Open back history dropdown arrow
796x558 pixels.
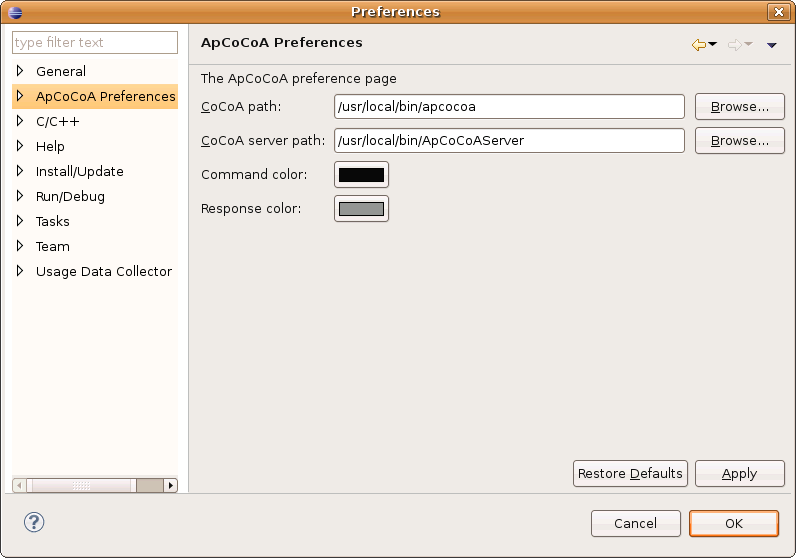pyautogui.click(x=712, y=44)
